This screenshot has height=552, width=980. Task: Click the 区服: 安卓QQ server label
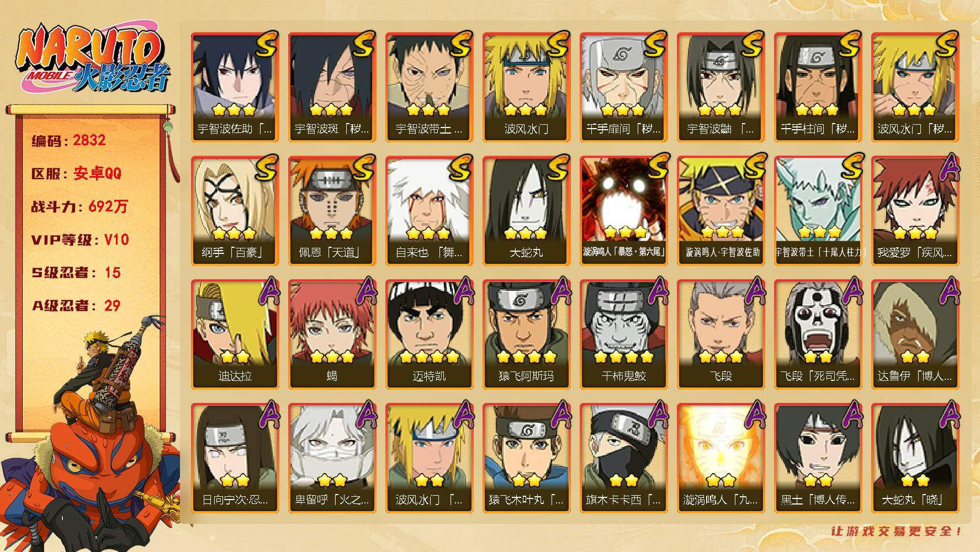pyautogui.click(x=76, y=173)
